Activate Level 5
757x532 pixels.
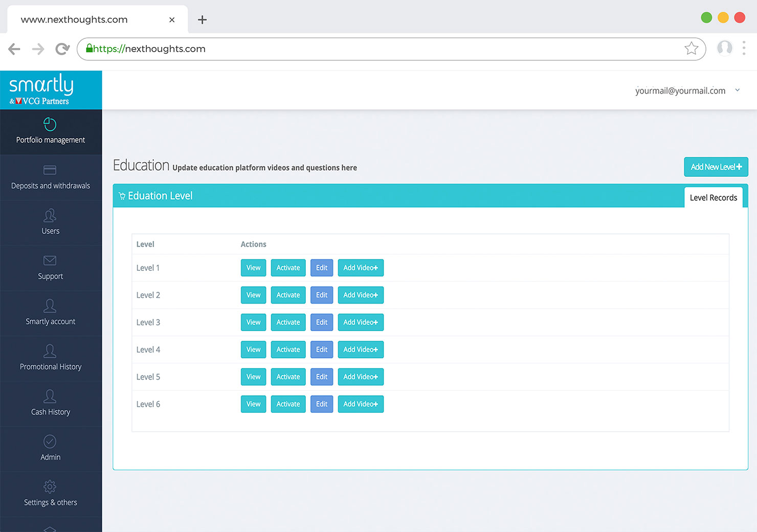coord(288,377)
